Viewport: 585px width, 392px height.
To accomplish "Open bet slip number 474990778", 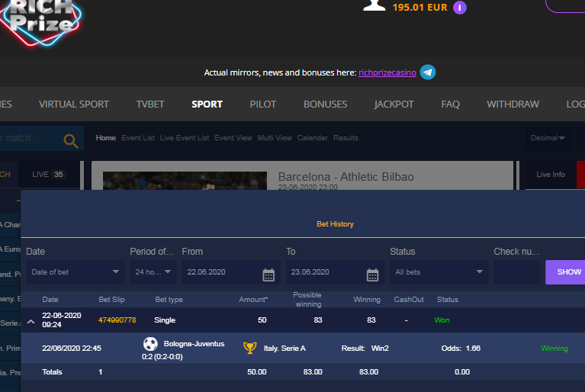I will [x=117, y=320].
